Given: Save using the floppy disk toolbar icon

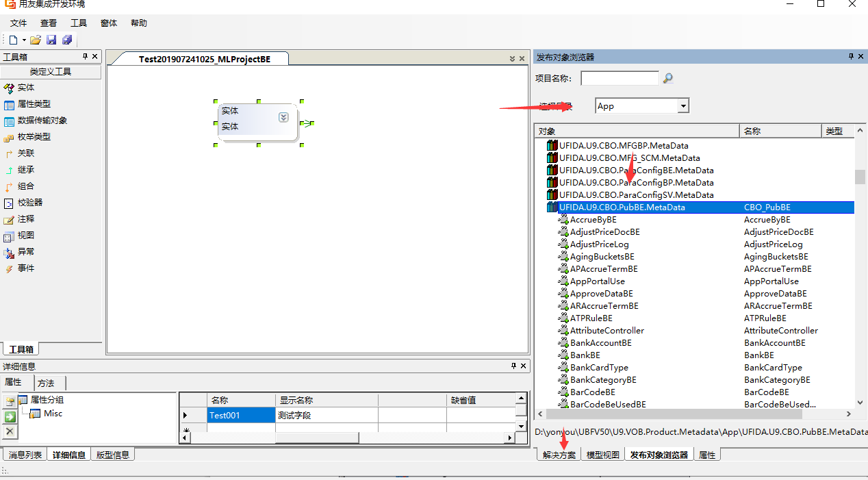Looking at the screenshot, I should (51, 40).
